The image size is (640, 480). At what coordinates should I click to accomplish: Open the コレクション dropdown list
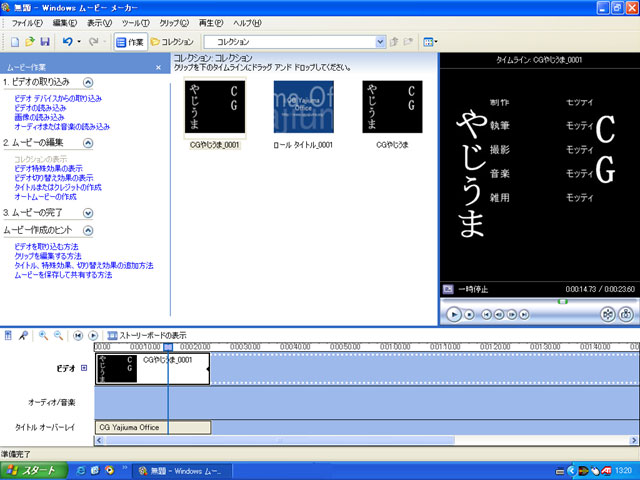(x=380, y=42)
